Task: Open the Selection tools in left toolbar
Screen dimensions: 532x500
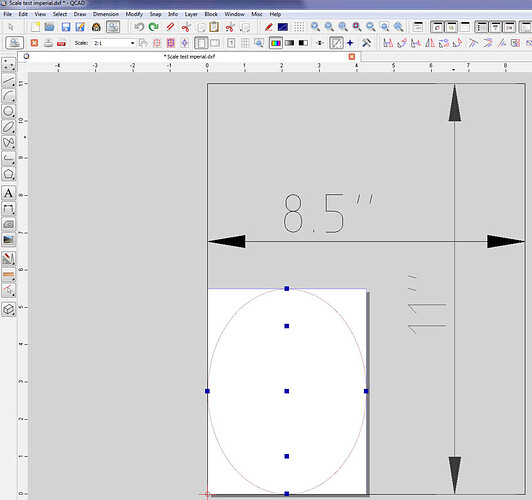Action: 8,290
